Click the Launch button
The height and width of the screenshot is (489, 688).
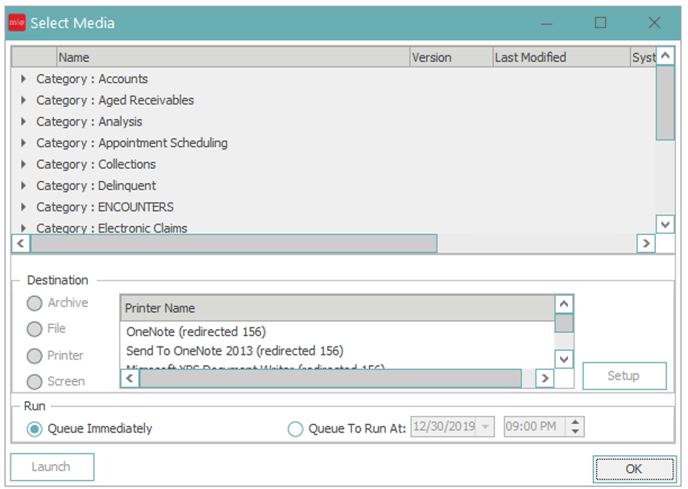coord(52,467)
